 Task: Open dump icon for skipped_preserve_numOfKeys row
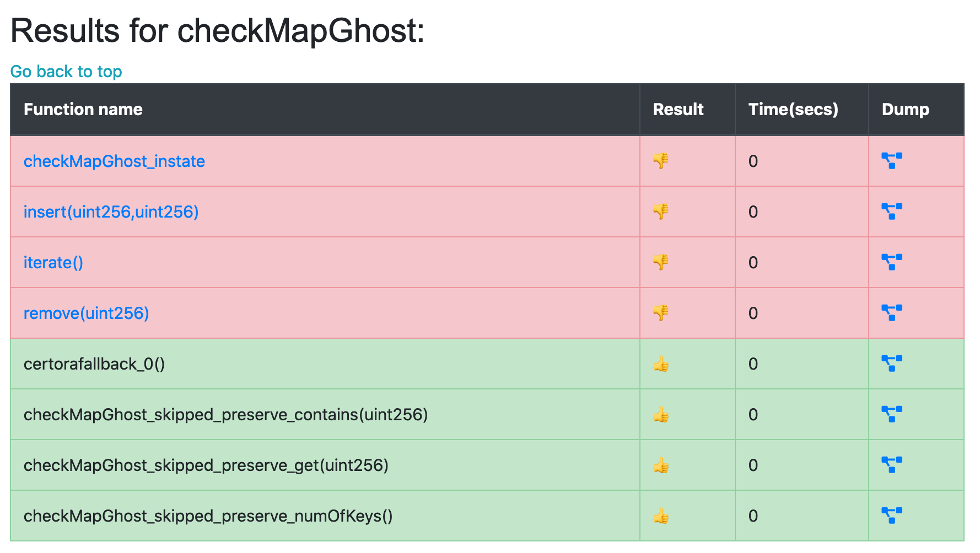click(891, 516)
